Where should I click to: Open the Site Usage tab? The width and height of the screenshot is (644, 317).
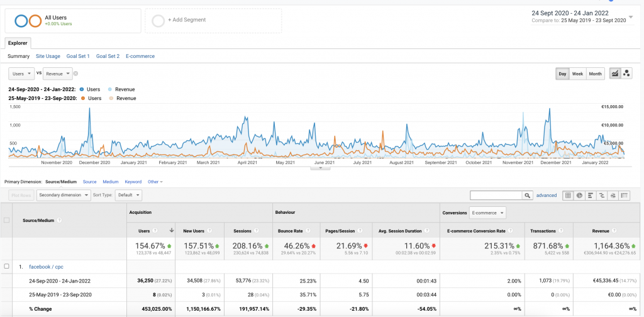coord(48,56)
